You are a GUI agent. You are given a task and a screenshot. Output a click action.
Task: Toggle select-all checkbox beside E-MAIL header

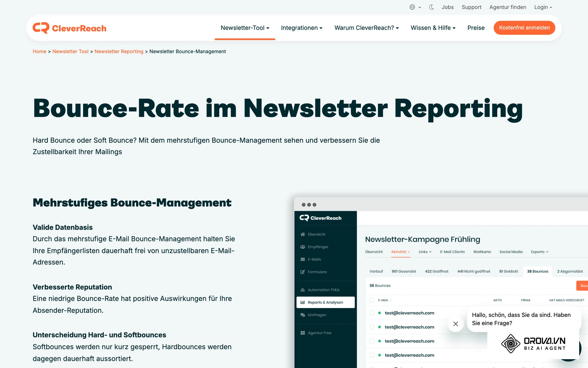[x=372, y=300]
